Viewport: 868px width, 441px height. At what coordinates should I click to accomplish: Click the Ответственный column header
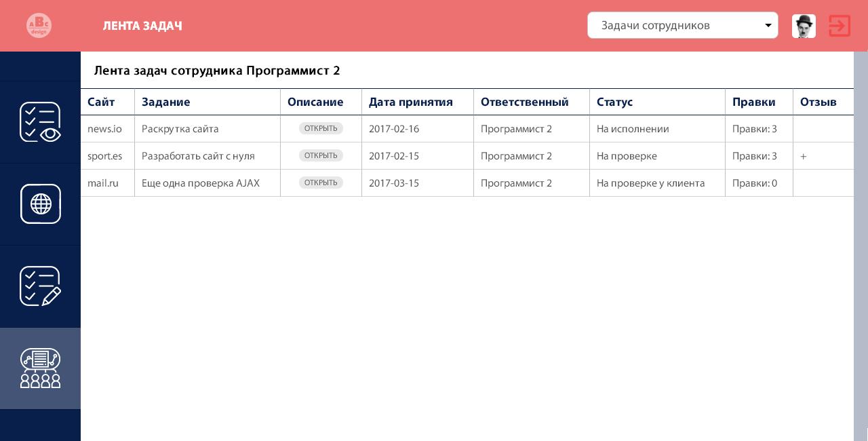click(524, 102)
